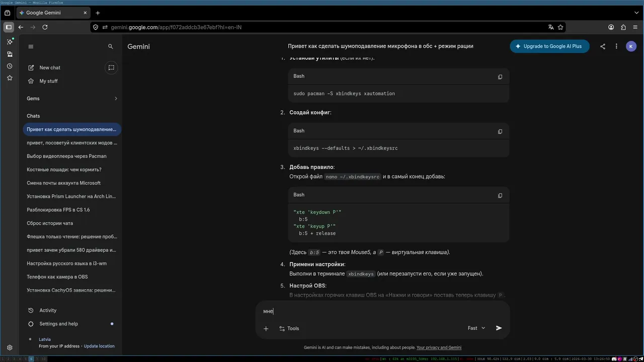644x362 pixels.
Task: Open Firefox extensions menu
Action: 623,27
